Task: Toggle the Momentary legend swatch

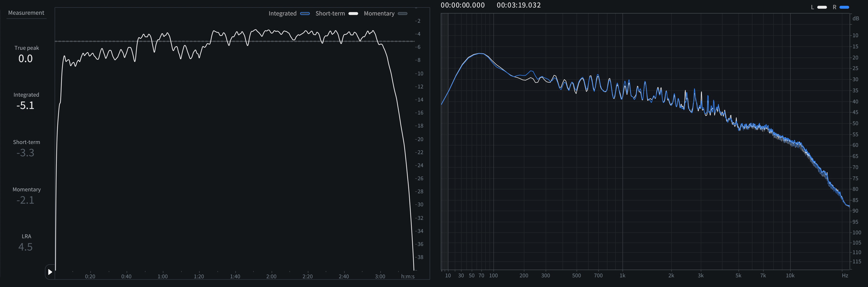Action: [403, 14]
